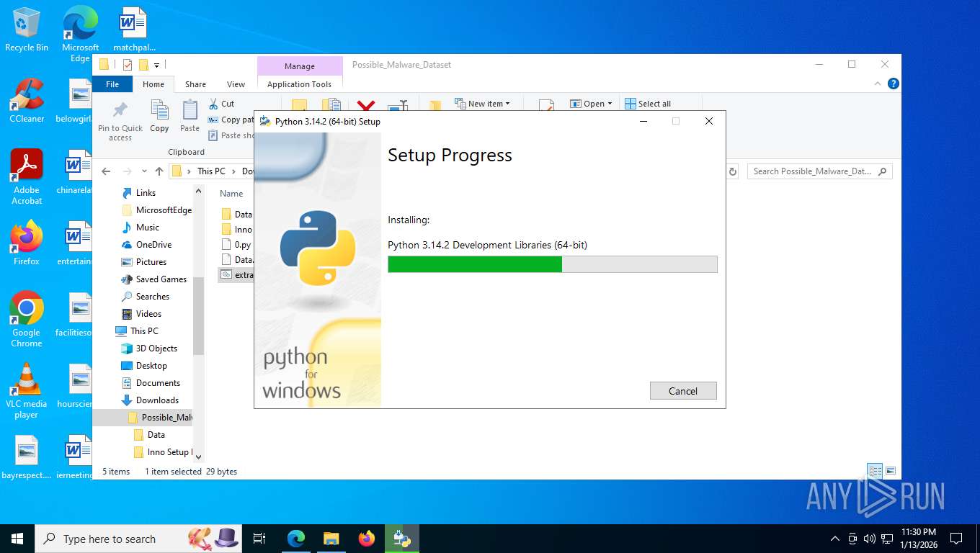Screen dimensions: 980x553
Task: Select Music in the navigation pane
Action: pyautogui.click(x=147, y=228)
